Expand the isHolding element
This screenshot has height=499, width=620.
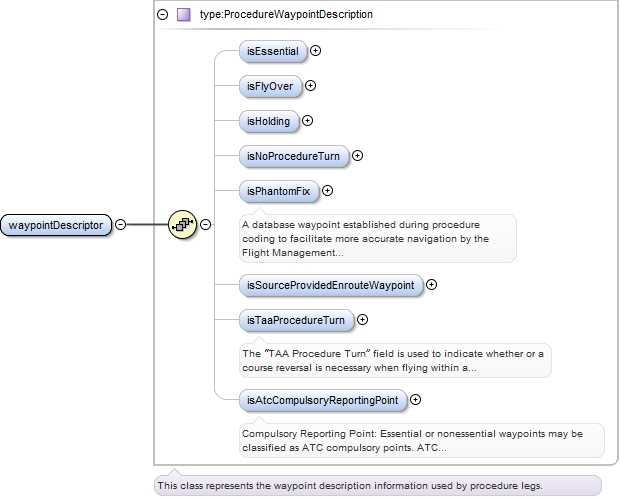pos(307,121)
